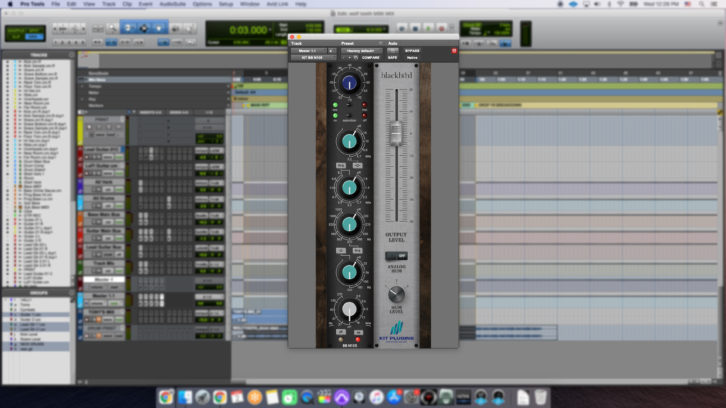Image resolution: width=726 pixels, height=408 pixels.
Task: Click the white bottom filter knob on the EQ
Action: tap(350, 309)
